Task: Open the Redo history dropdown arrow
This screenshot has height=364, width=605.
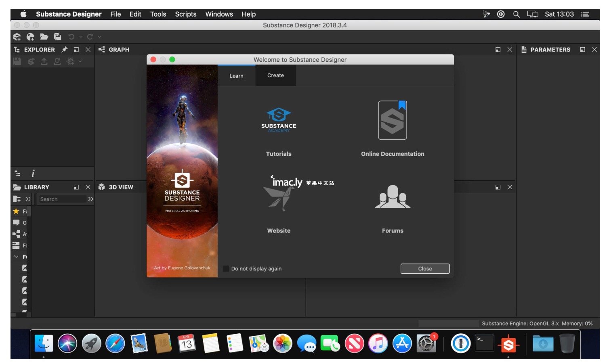Action: pyautogui.click(x=99, y=37)
